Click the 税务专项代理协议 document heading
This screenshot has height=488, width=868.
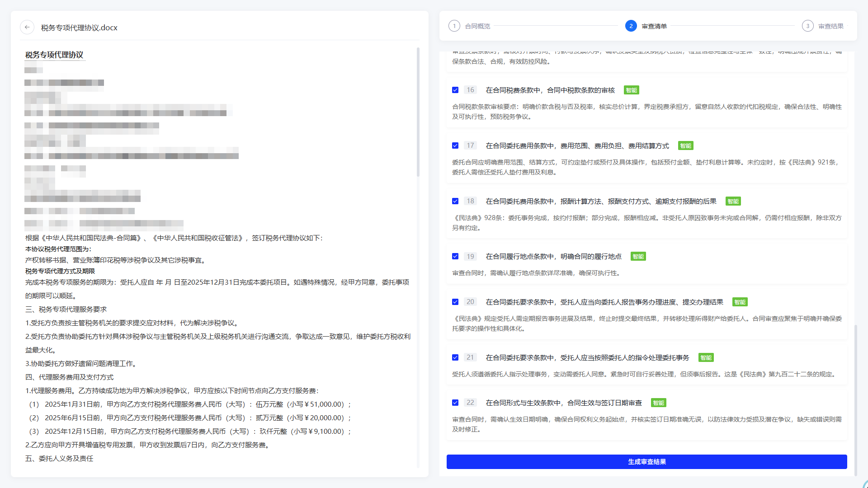click(54, 55)
